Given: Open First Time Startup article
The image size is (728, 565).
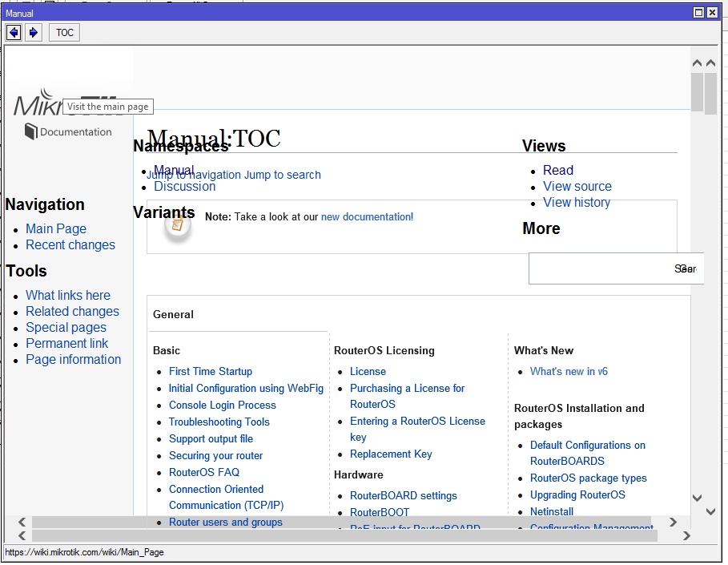Looking at the screenshot, I should coord(211,371).
